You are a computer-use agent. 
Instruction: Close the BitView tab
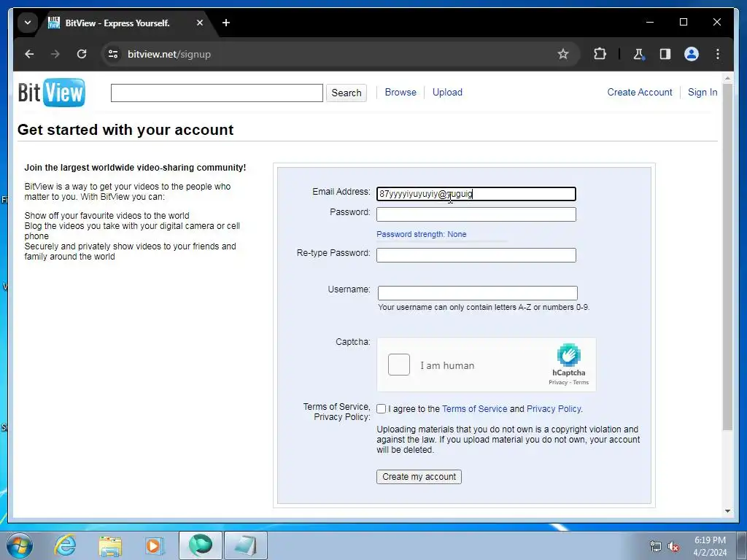(x=200, y=23)
